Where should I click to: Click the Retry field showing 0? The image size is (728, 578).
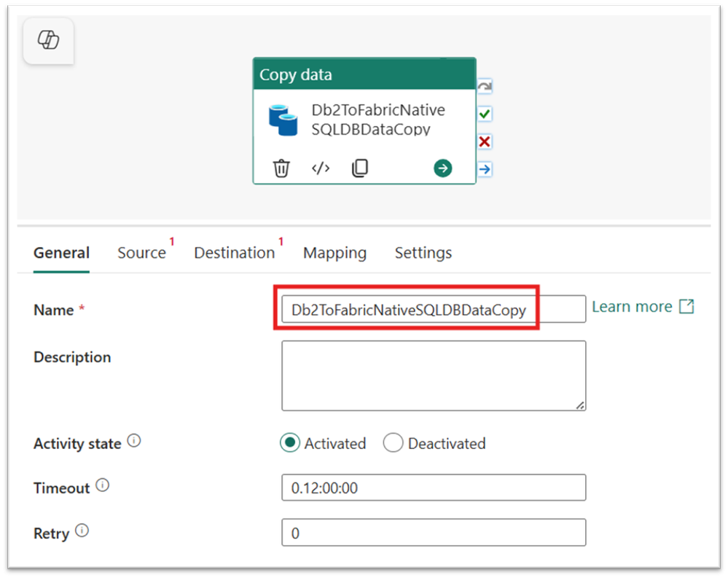click(434, 533)
